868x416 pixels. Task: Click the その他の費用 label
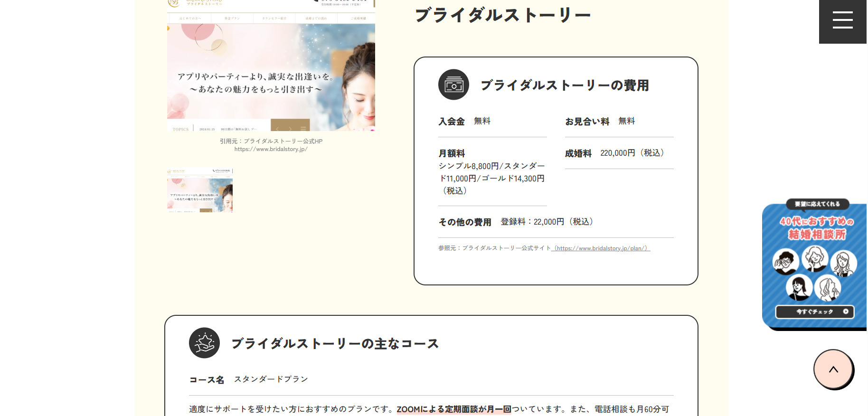[465, 222]
